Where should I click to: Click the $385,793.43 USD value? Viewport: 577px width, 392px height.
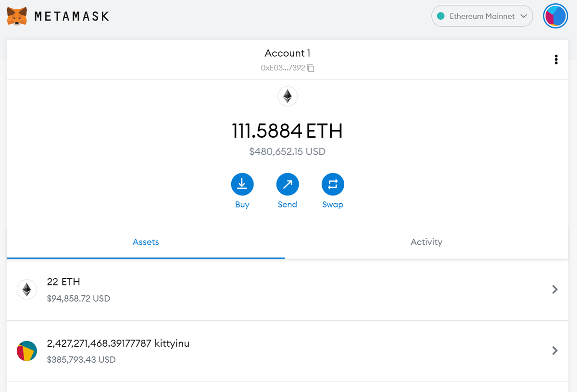(81, 359)
